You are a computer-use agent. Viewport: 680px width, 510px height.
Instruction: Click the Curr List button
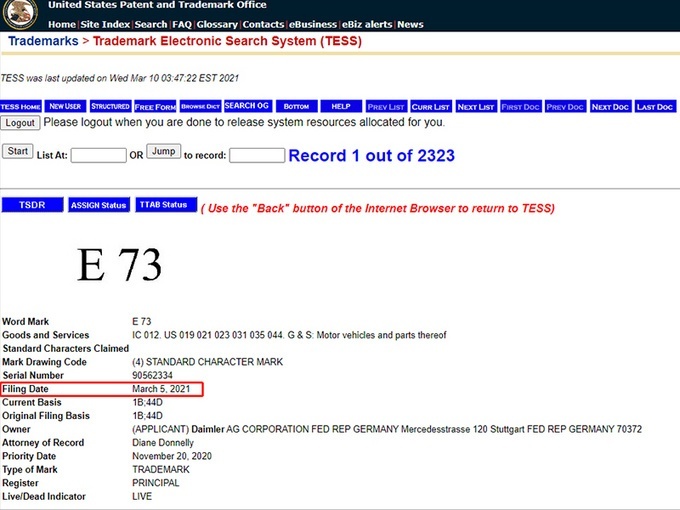point(431,107)
